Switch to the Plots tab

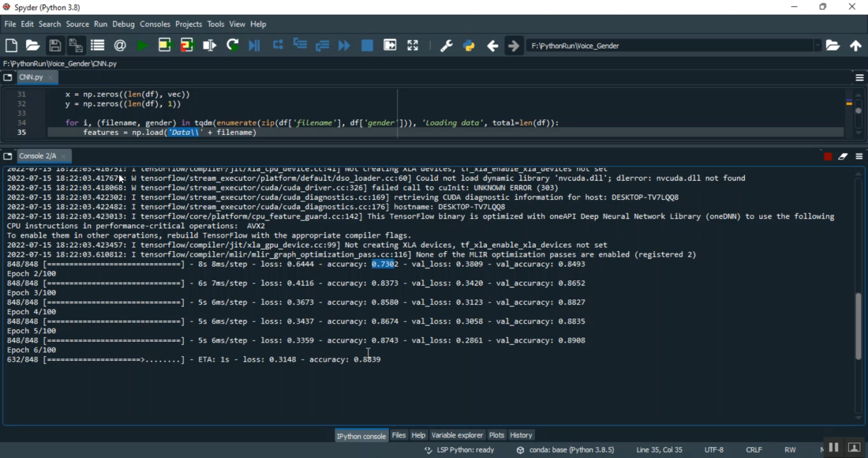click(496, 435)
